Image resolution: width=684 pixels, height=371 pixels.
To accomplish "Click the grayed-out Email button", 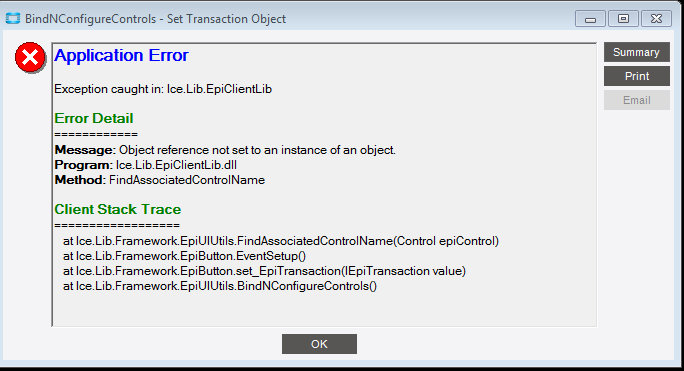I will [x=636, y=100].
